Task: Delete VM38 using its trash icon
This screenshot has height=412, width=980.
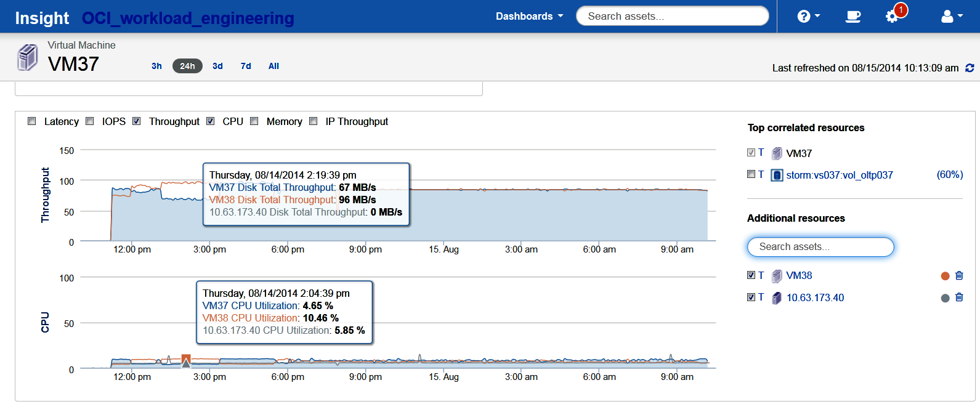Action: coord(959,276)
